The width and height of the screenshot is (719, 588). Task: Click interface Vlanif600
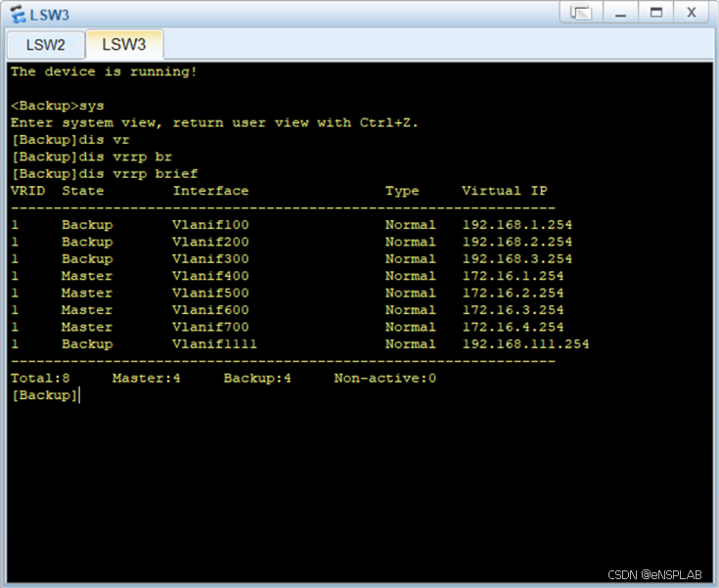pos(210,310)
